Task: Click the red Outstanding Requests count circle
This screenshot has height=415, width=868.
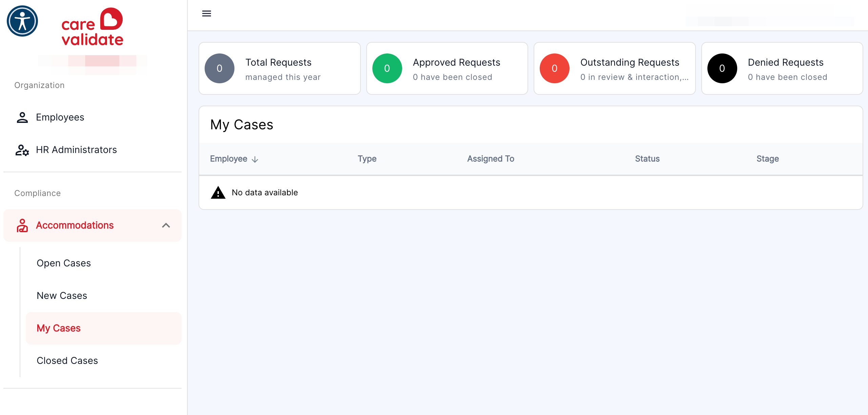Action: pyautogui.click(x=555, y=68)
